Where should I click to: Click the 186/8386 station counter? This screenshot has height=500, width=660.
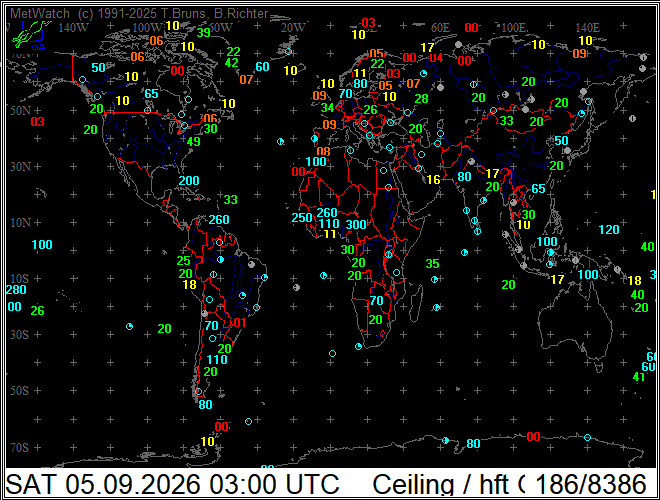click(x=591, y=484)
